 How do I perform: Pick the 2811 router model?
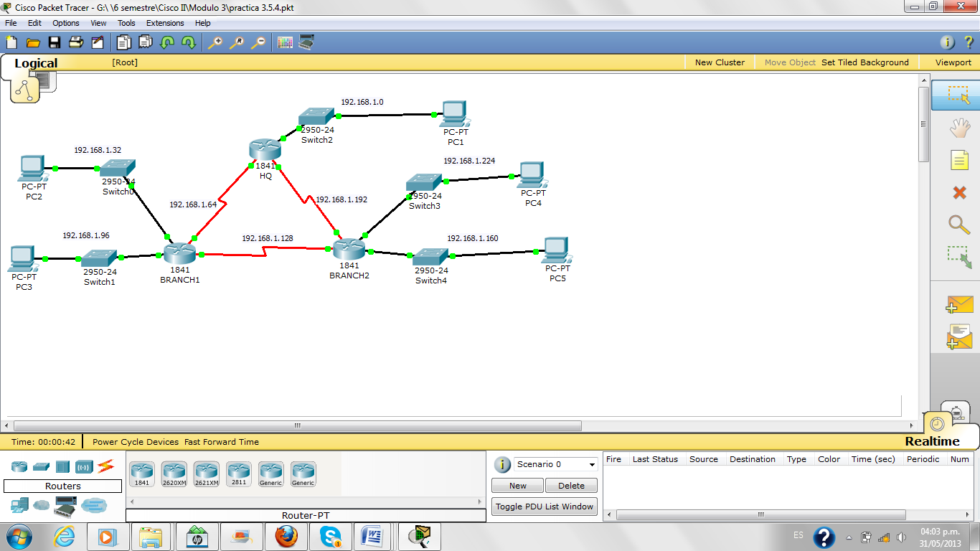(239, 474)
